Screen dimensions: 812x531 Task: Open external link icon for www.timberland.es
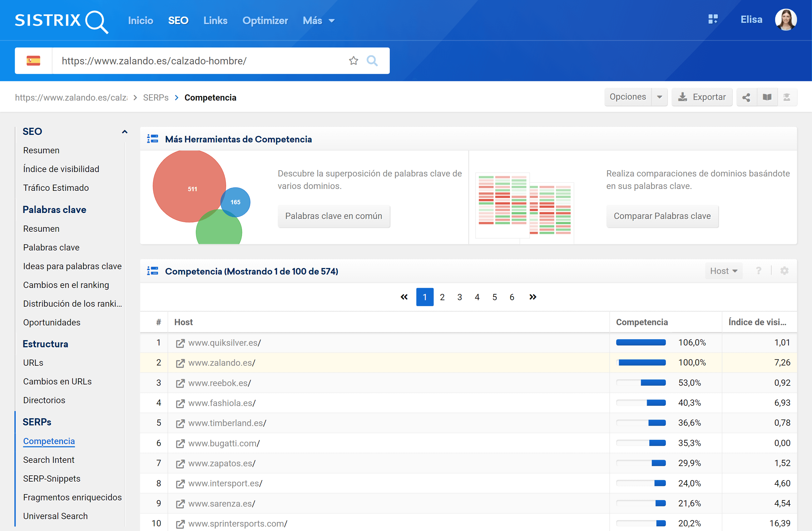[x=180, y=423]
